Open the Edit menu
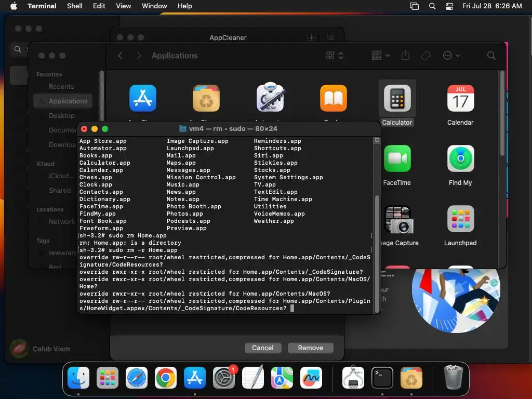 [99, 6]
